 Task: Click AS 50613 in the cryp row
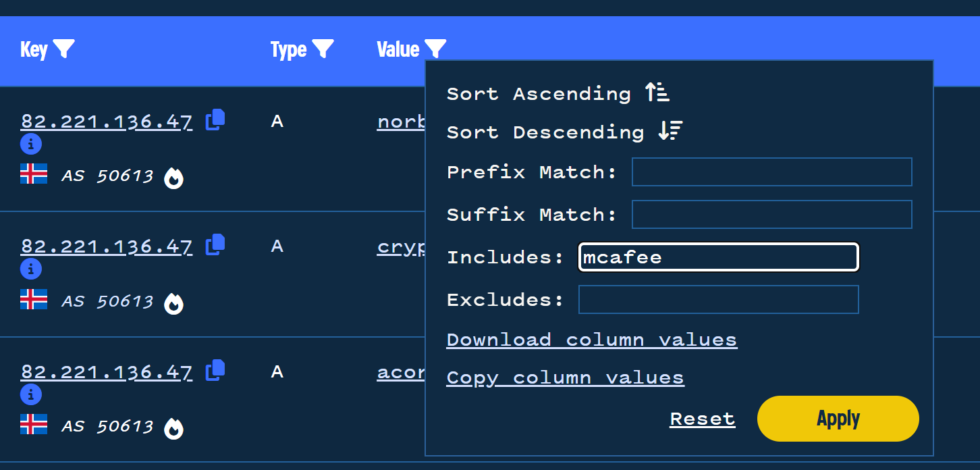[x=107, y=301]
